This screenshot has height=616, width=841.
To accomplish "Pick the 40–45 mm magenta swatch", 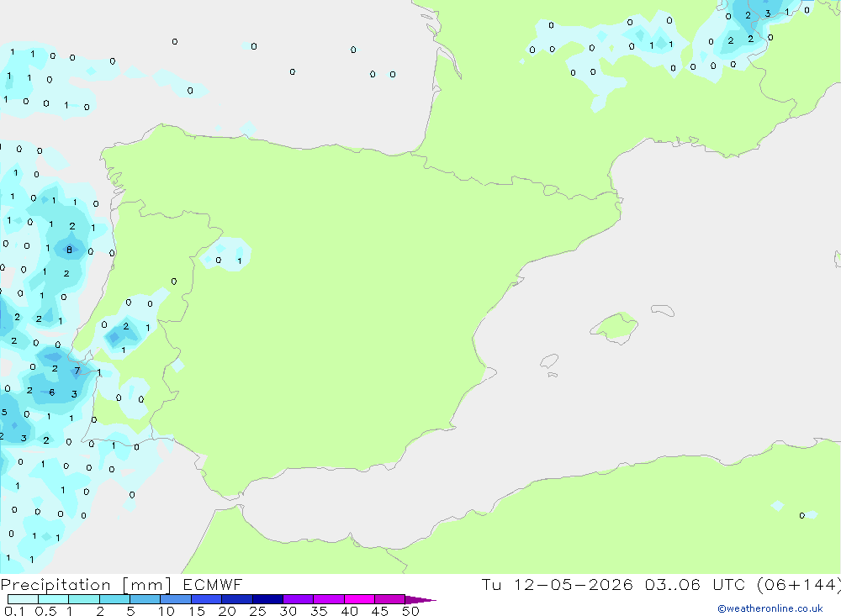I will pyautogui.click(x=359, y=599).
